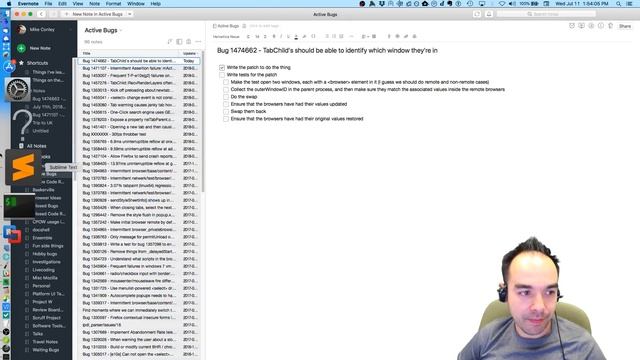Select the Livecoding notebook in sidebar

pos(43,270)
